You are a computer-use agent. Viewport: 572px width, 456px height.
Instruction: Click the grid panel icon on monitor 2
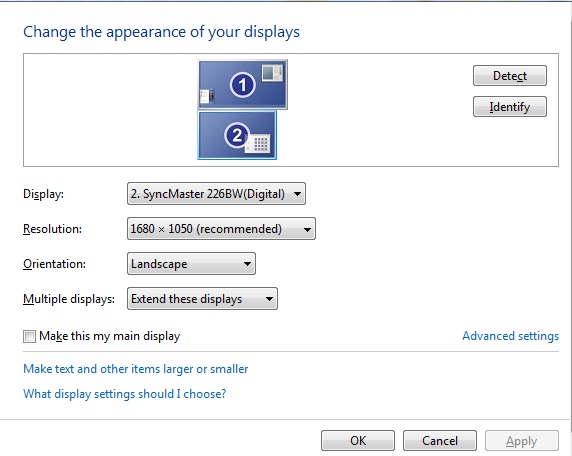pyautogui.click(x=258, y=144)
